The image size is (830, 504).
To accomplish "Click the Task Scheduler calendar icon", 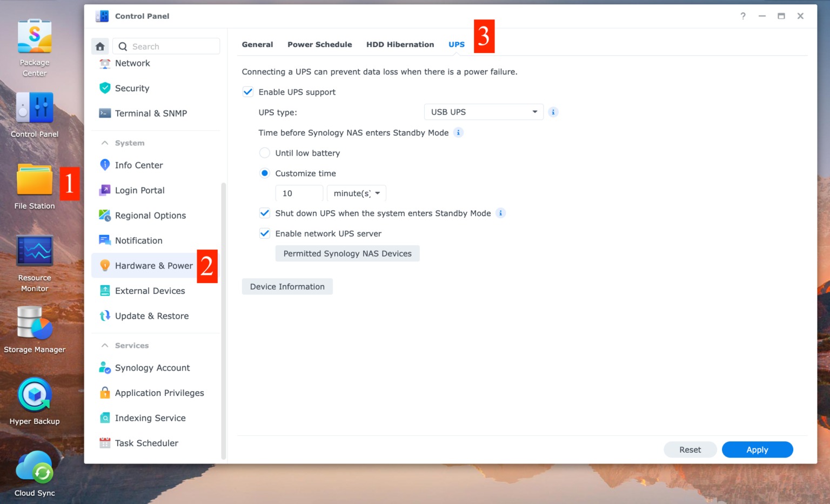I will point(105,443).
